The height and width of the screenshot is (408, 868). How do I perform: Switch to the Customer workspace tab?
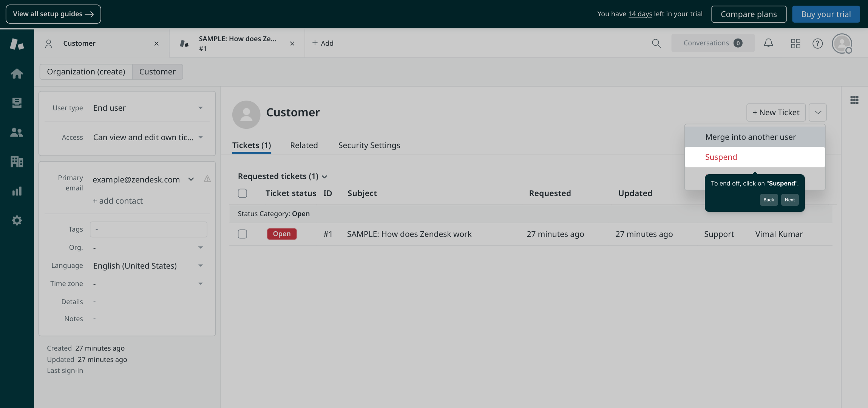pos(102,43)
